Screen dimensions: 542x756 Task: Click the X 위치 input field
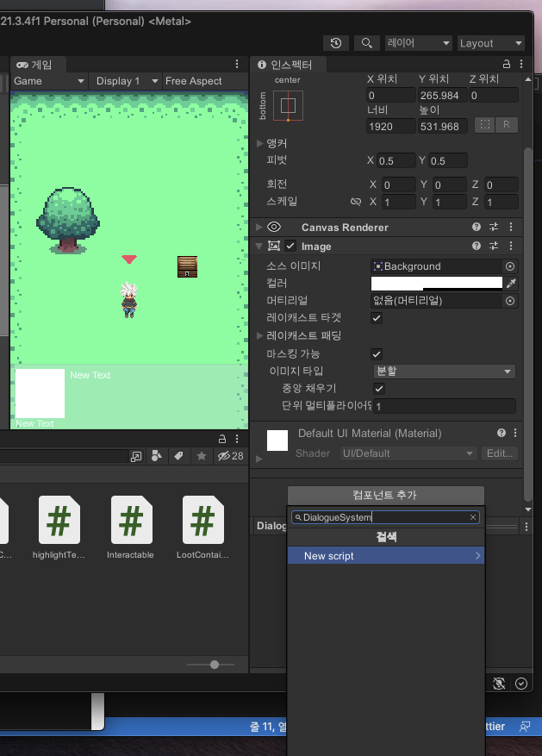click(390, 96)
